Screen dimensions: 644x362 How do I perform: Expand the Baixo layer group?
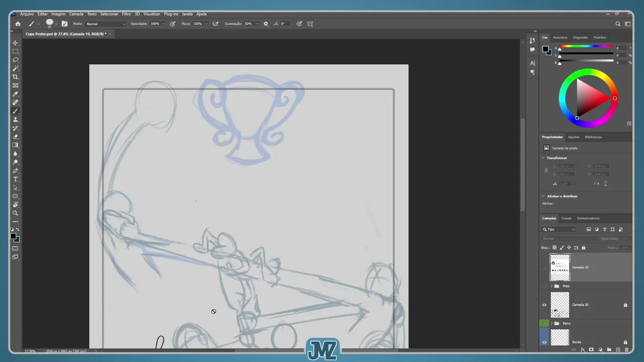pyautogui.click(x=551, y=323)
